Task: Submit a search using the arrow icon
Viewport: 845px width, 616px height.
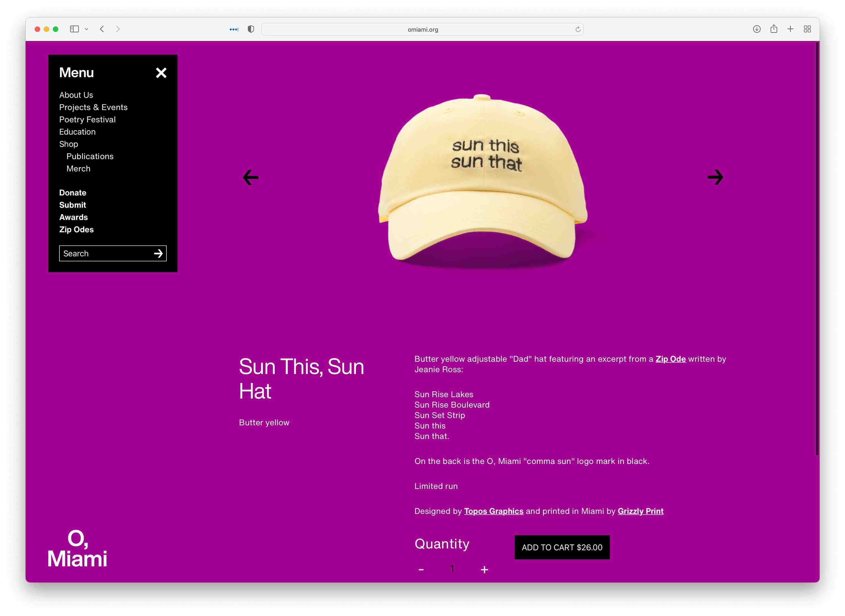Action: [159, 254]
